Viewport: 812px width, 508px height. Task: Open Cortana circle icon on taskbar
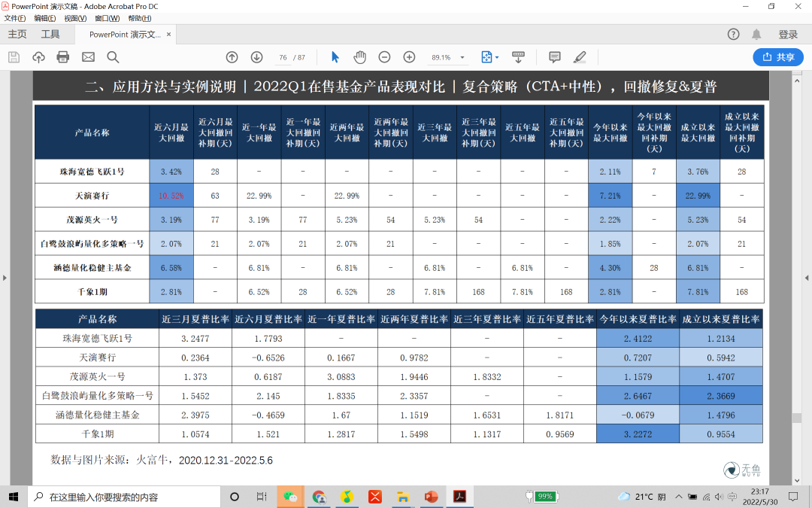click(234, 497)
